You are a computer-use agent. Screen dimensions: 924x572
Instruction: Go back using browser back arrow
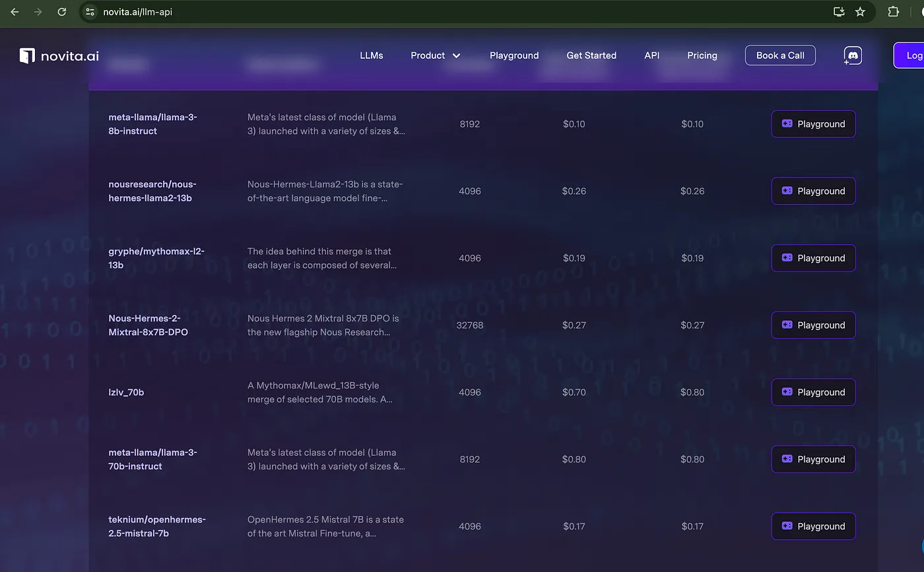pyautogui.click(x=15, y=11)
